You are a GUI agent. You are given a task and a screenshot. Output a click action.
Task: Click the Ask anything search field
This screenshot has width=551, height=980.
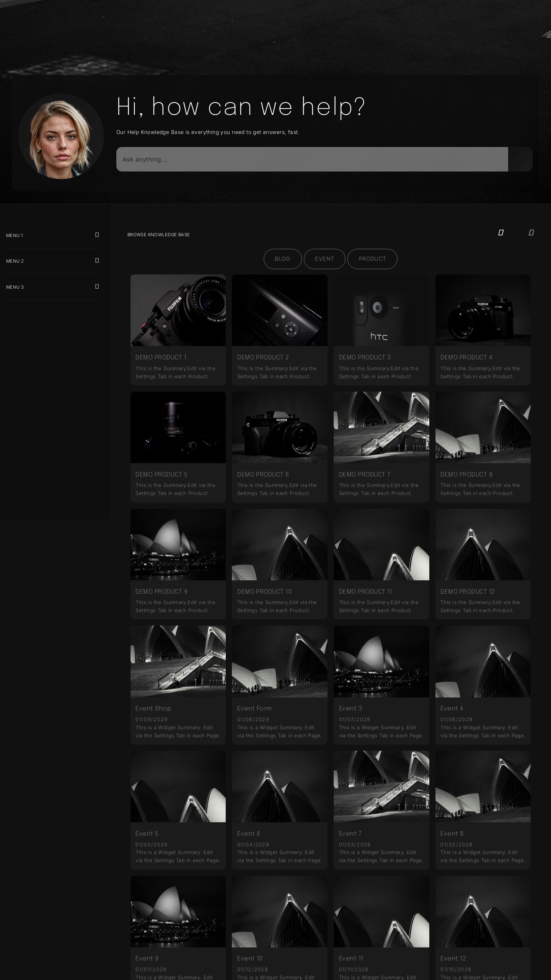pyautogui.click(x=312, y=159)
